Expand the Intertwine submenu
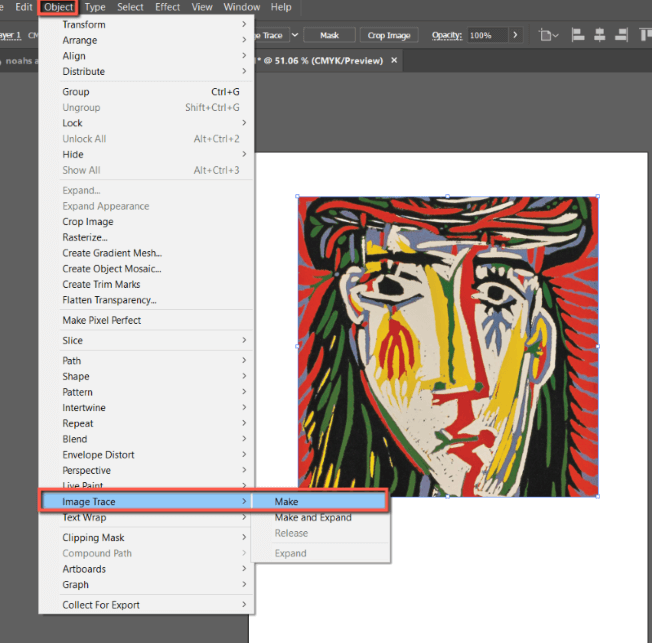 (x=146, y=408)
